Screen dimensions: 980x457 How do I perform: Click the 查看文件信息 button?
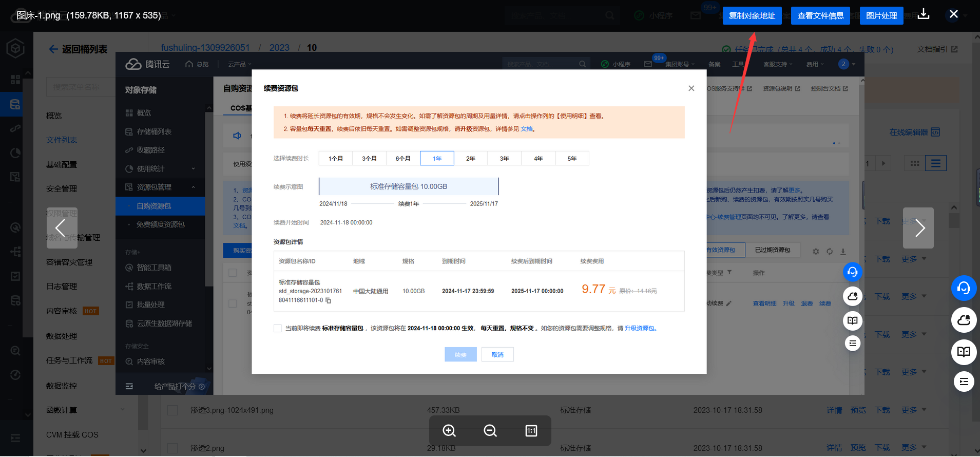tap(820, 16)
